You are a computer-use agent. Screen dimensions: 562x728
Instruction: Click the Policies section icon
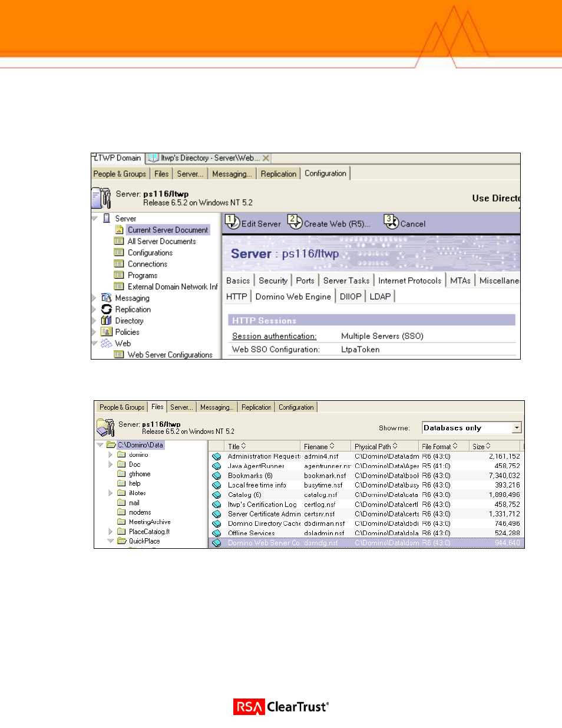107,332
